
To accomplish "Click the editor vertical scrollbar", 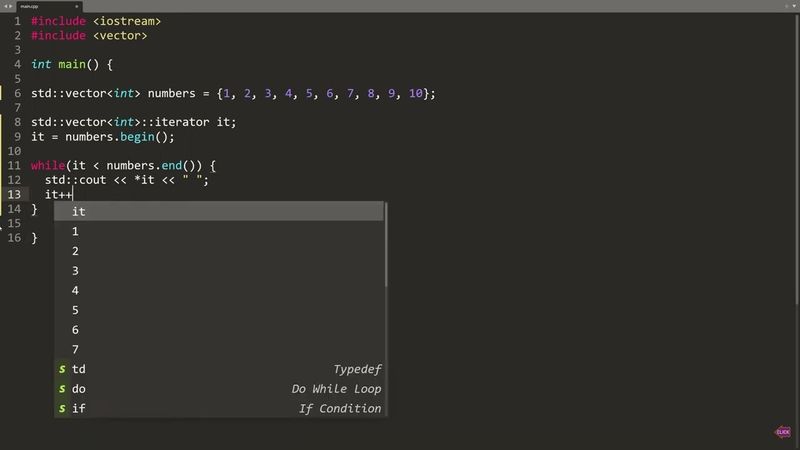I will point(797,161).
